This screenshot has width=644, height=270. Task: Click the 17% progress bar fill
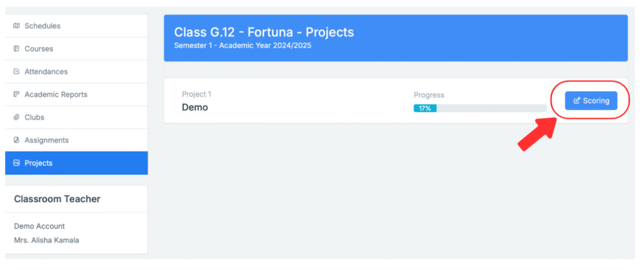click(425, 108)
